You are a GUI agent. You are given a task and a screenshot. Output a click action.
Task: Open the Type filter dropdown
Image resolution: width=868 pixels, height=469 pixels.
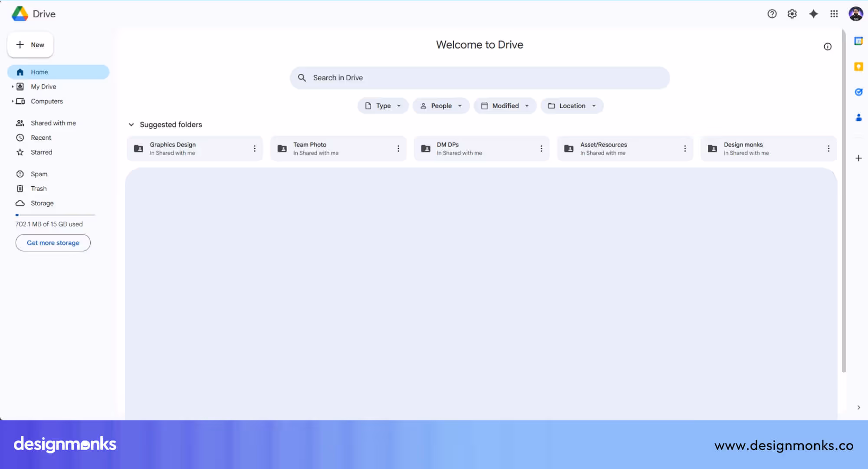pos(383,106)
